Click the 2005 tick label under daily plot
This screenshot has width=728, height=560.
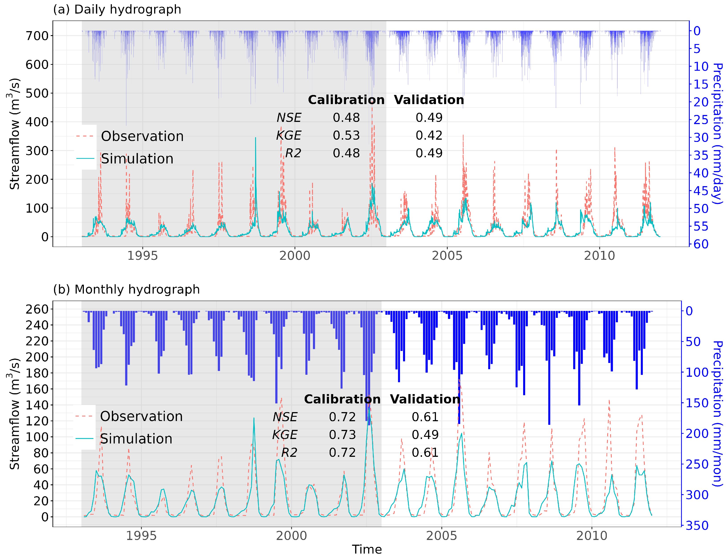(447, 256)
